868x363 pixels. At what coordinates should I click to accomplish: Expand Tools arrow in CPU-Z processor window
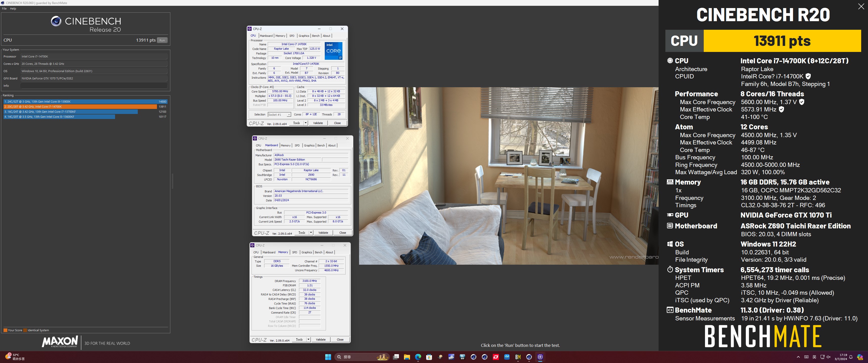[306, 123]
